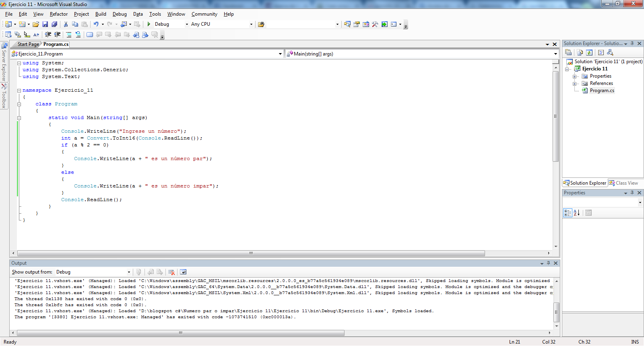Expand the Properties folder node

pos(575,76)
